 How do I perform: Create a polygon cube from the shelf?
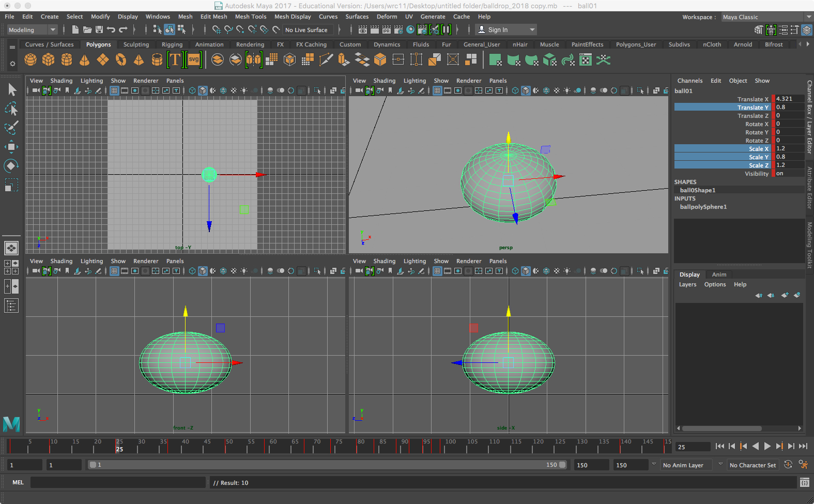pyautogui.click(x=49, y=60)
